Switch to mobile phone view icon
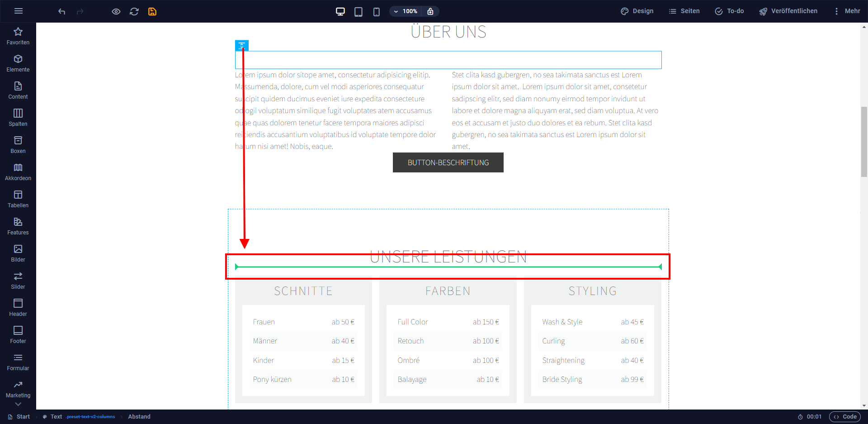Image resolution: width=868 pixels, height=424 pixels. point(376,11)
